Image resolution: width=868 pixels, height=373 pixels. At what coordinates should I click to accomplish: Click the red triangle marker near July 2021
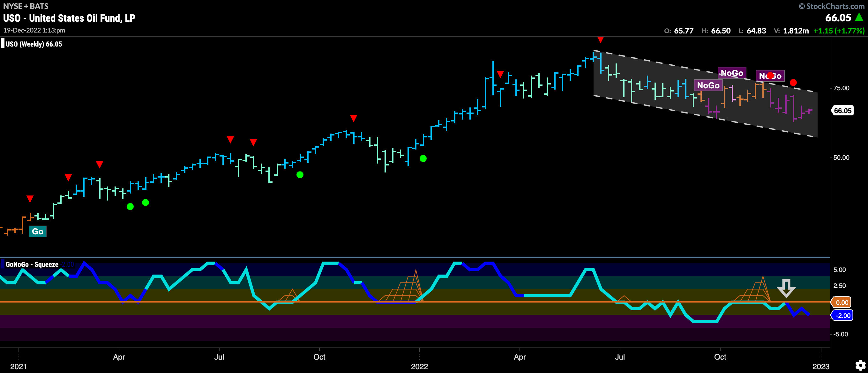[x=230, y=139]
